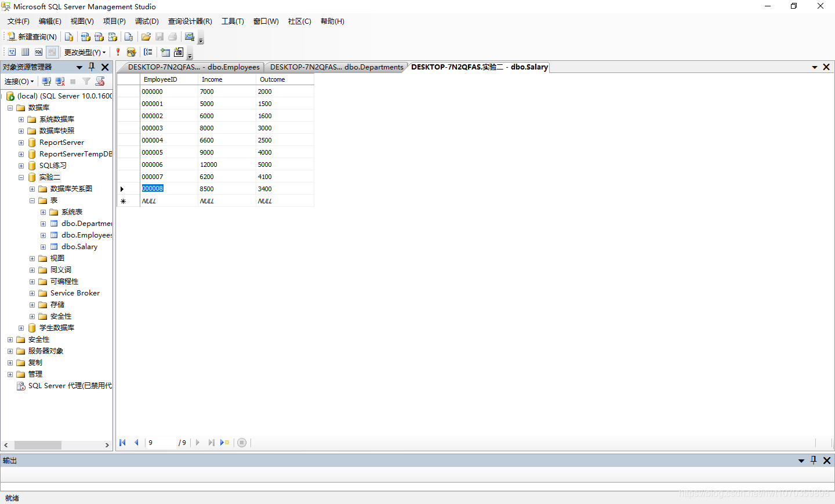Show the diagram pane icon

tap(12, 52)
